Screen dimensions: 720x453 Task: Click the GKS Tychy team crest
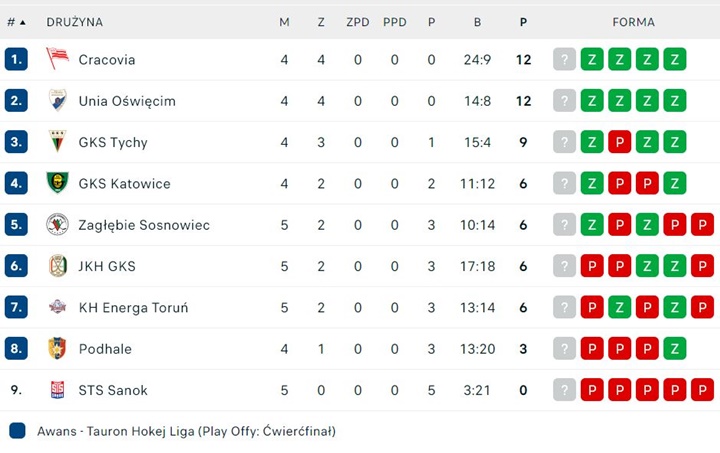pos(57,141)
